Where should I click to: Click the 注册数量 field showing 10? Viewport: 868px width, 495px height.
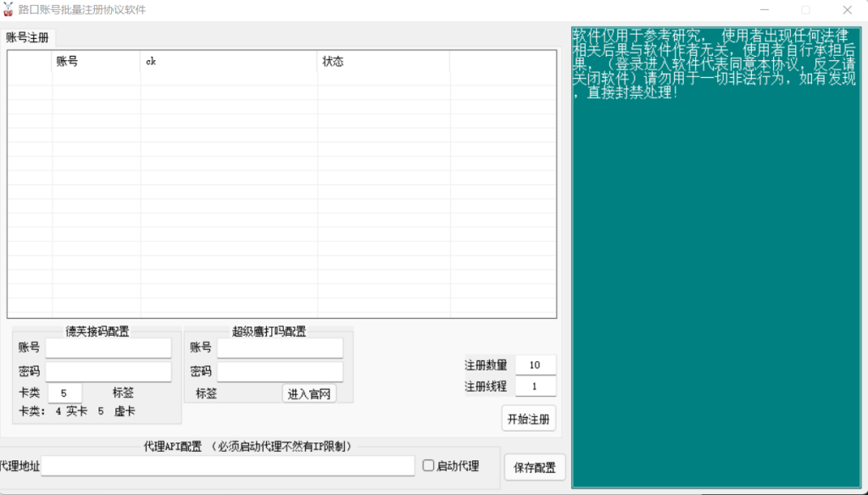click(536, 364)
